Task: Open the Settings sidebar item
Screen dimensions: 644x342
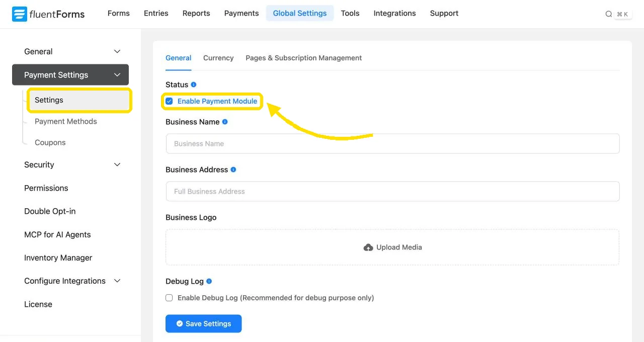Action: point(79,100)
